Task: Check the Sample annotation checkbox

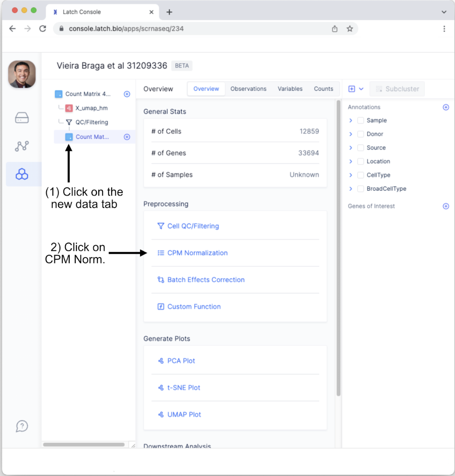Action: (361, 121)
